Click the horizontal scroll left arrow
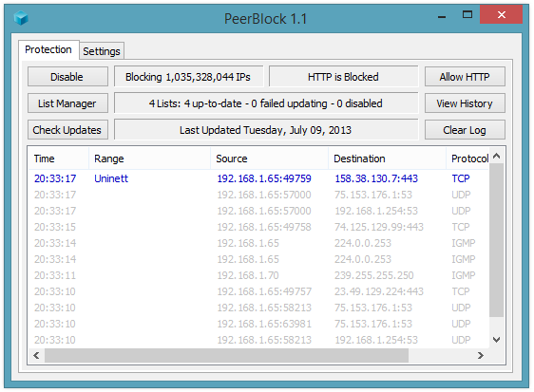 click(36, 356)
